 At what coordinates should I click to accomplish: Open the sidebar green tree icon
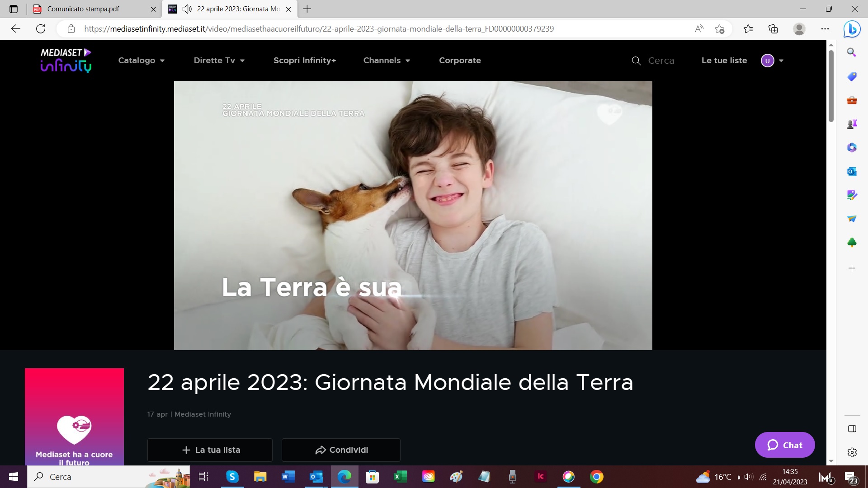pos(852,243)
